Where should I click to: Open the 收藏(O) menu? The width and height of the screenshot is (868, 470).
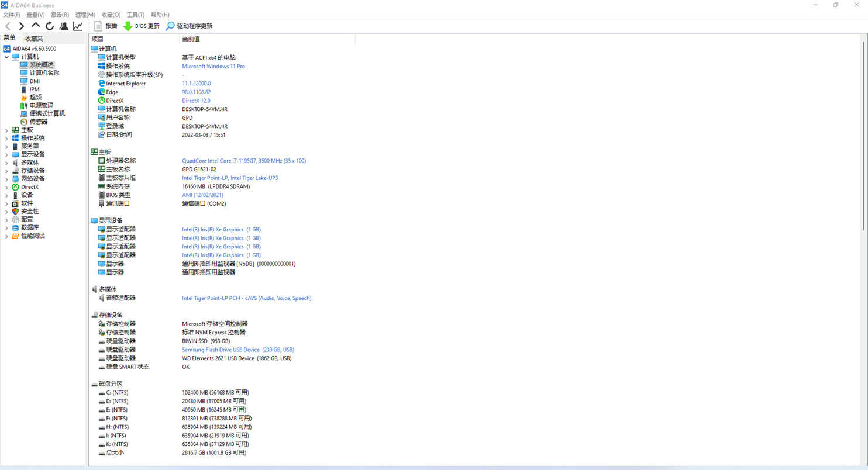[x=111, y=15]
